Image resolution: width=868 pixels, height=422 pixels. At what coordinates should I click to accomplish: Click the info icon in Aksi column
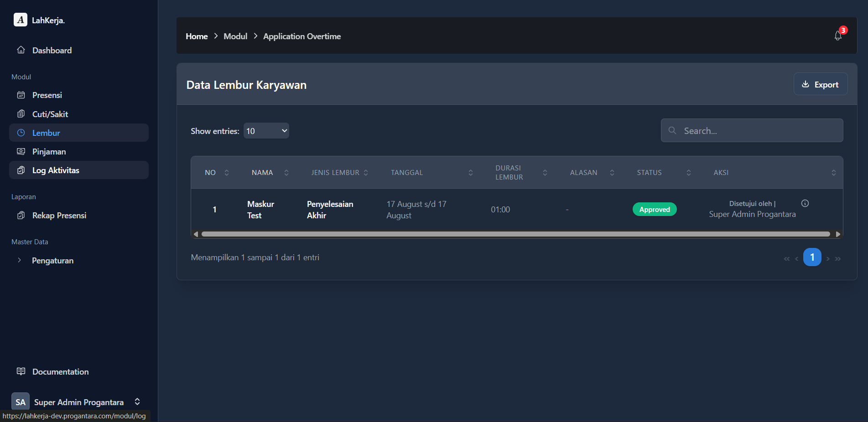click(805, 203)
